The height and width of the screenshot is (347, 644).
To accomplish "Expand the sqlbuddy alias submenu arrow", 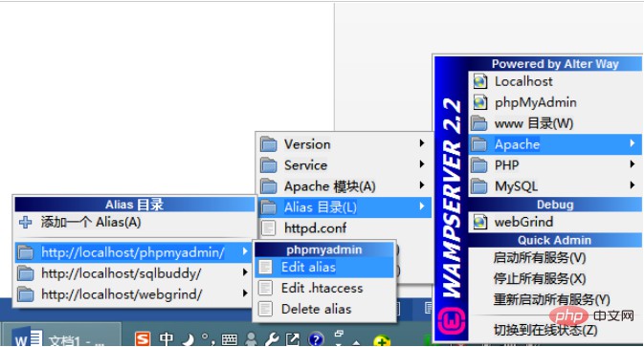I will pyautogui.click(x=245, y=271).
